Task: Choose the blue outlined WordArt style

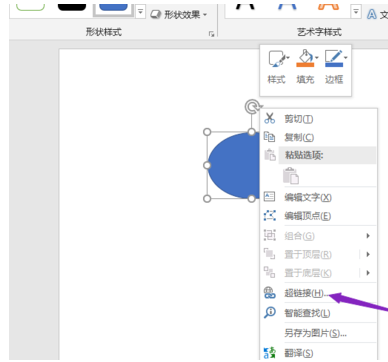Action: (287, 7)
